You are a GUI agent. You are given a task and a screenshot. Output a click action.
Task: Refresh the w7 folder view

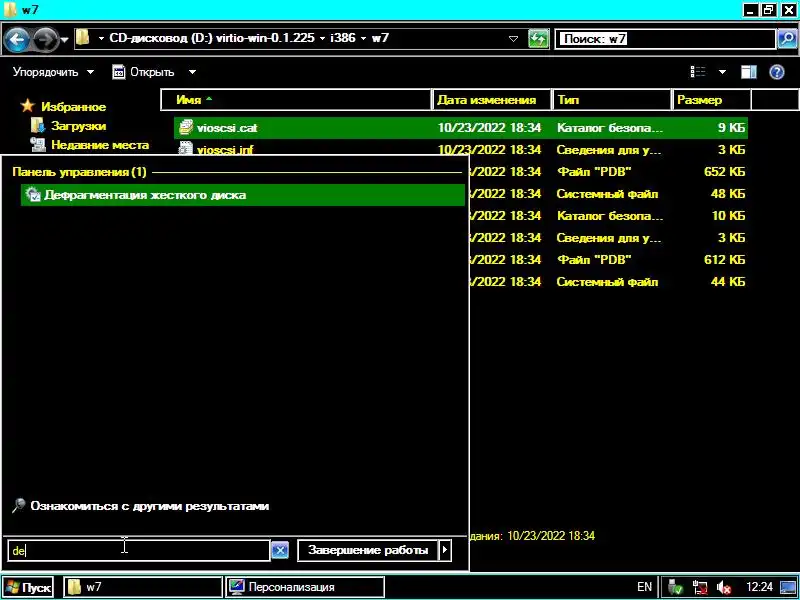pyautogui.click(x=538, y=39)
